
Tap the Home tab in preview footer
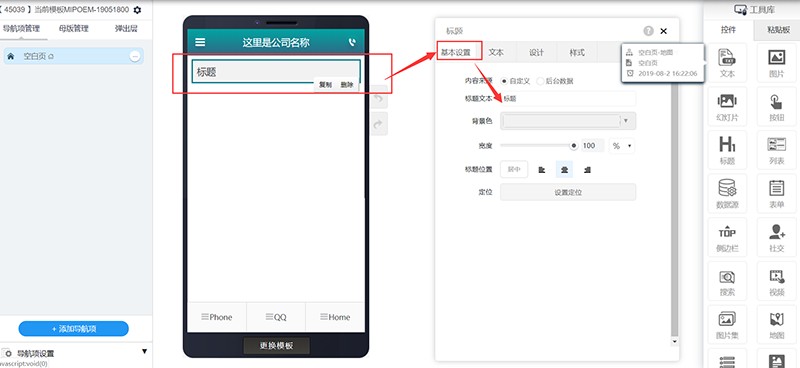pos(335,317)
